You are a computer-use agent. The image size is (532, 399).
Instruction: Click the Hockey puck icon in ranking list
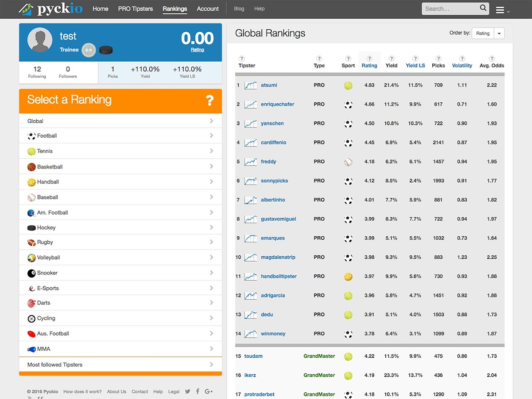click(31, 228)
